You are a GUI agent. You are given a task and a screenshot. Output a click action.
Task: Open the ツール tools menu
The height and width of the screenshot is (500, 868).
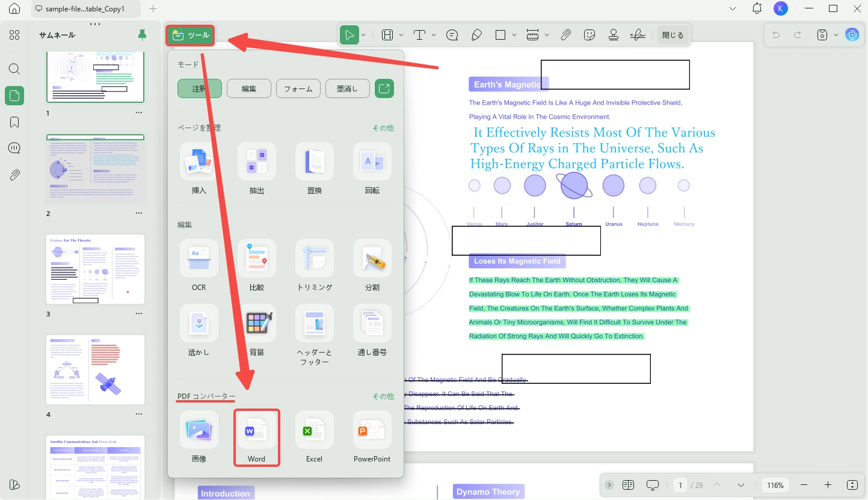click(x=191, y=35)
